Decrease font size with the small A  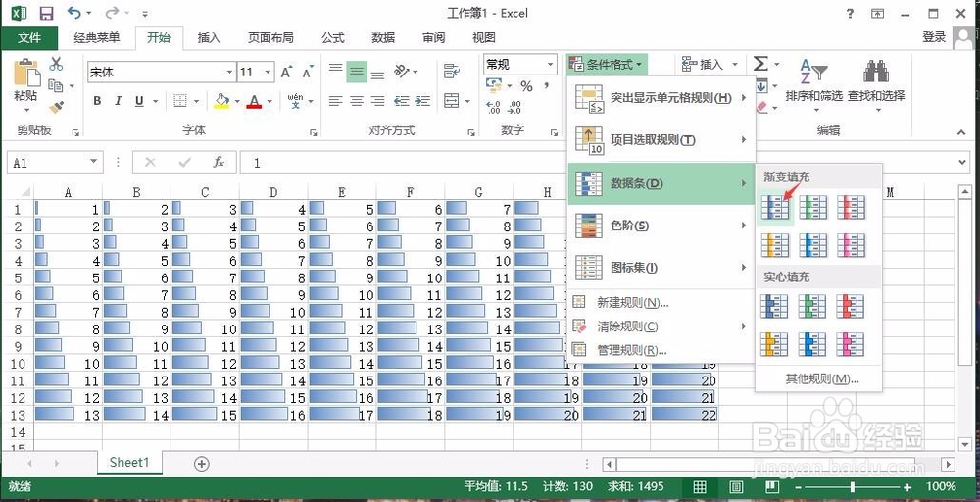(307, 72)
